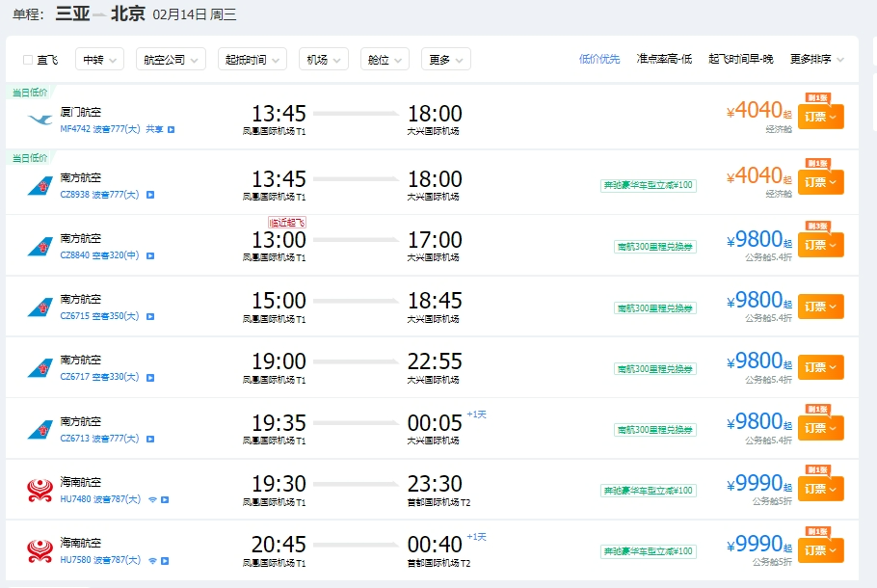Click Hainan Airlines logo for HU7480
This screenshot has height=588, width=877.
point(40,491)
